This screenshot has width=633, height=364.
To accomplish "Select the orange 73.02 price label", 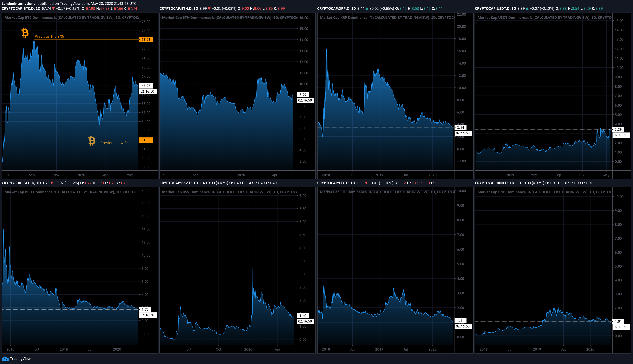I will click(x=146, y=39).
